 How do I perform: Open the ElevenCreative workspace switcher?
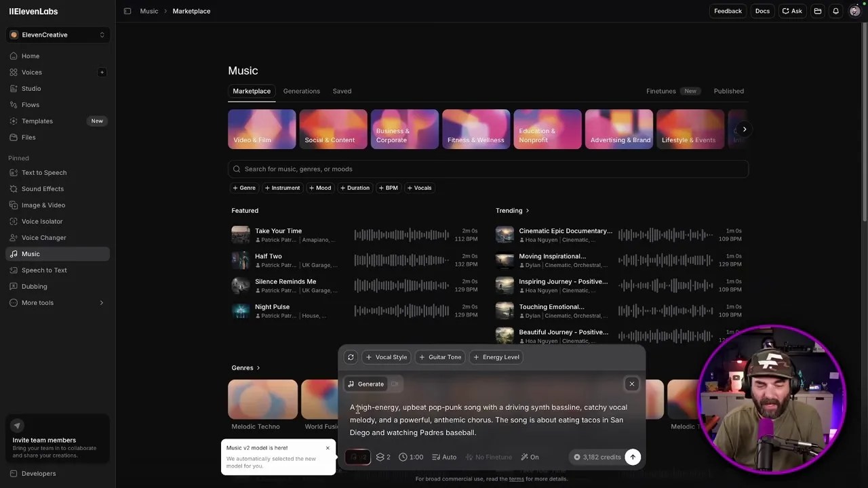click(x=58, y=35)
